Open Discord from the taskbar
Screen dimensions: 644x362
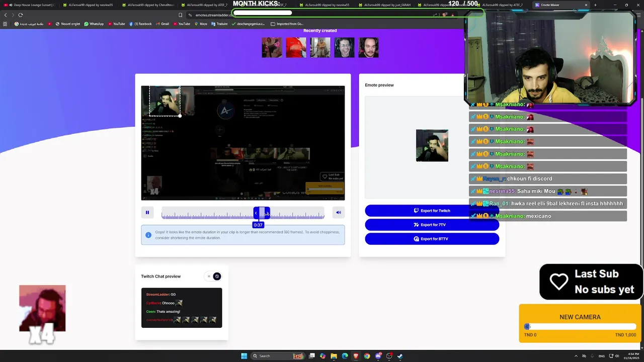click(378, 356)
